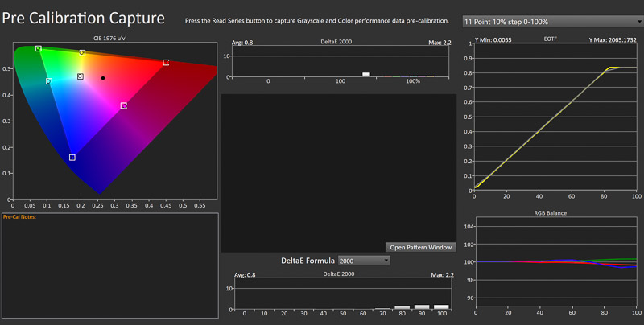Click inside the Pre-Cal Notes field

pyautogui.click(x=109, y=265)
